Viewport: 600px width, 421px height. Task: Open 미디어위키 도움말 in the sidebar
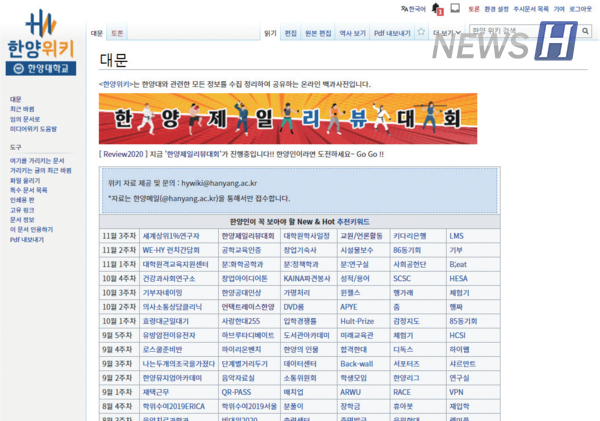click(x=33, y=129)
